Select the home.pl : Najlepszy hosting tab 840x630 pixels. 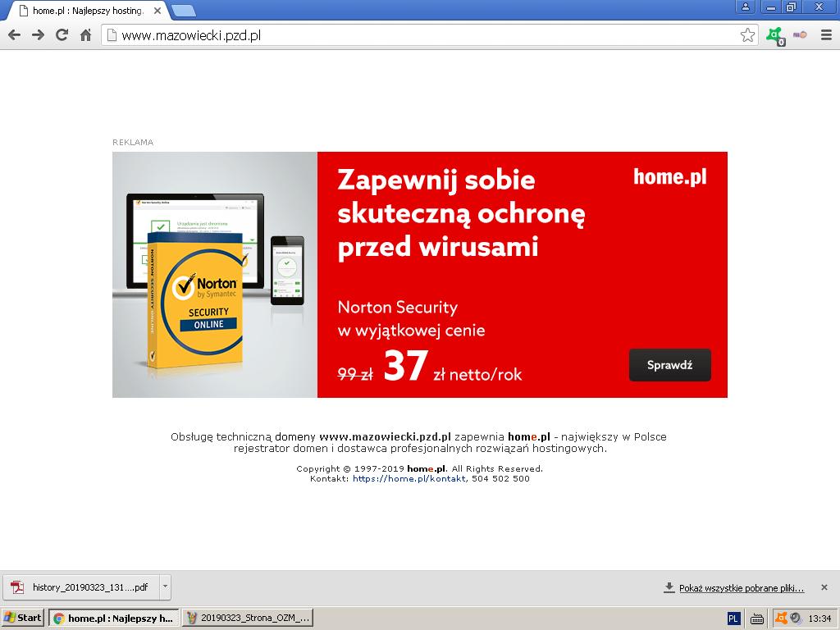87,11
